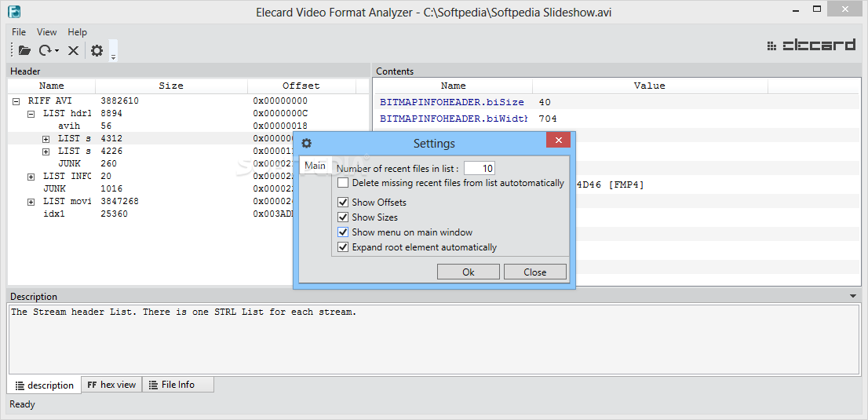
Task: Click size value 3847268 of LIST movi
Action: 119,201
